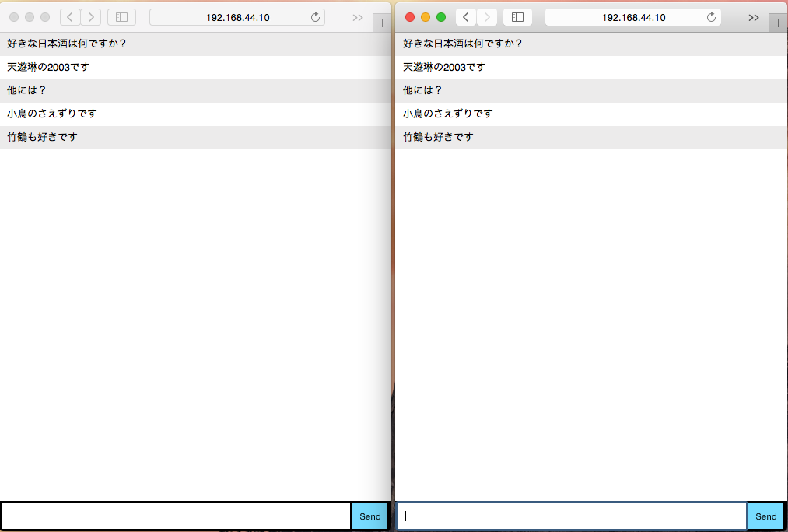Open toolbar overflow chevrons in the right window

point(753,18)
